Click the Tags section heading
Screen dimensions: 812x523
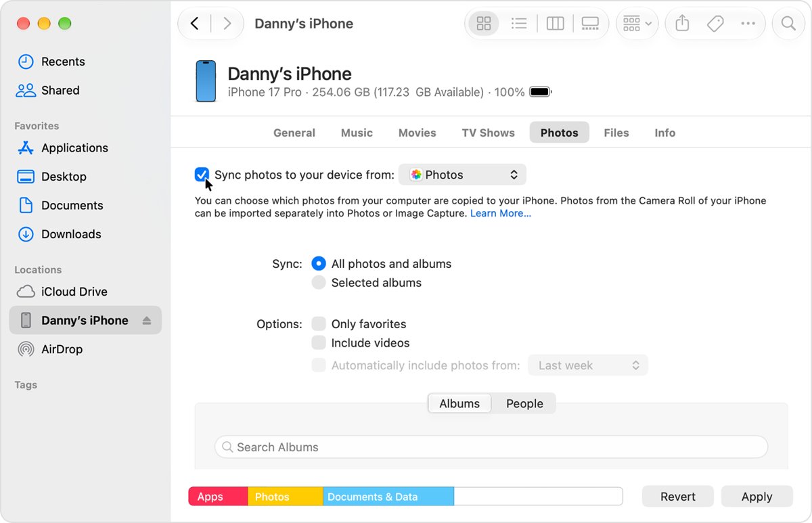(26, 385)
